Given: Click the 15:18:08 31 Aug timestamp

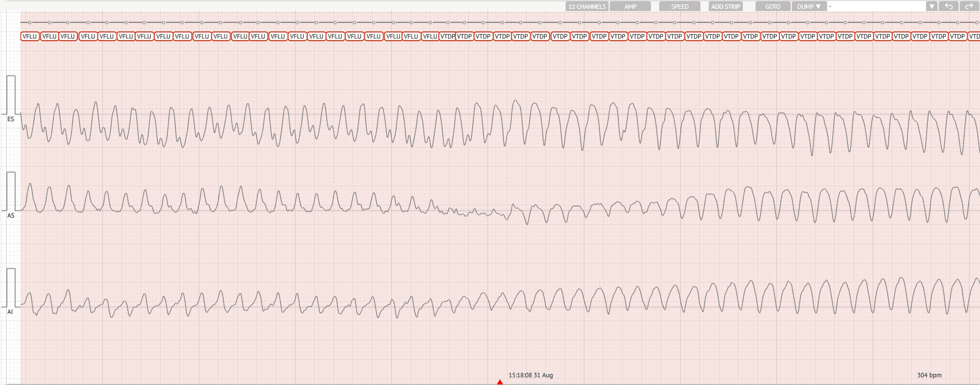Looking at the screenshot, I should tap(530, 375).
